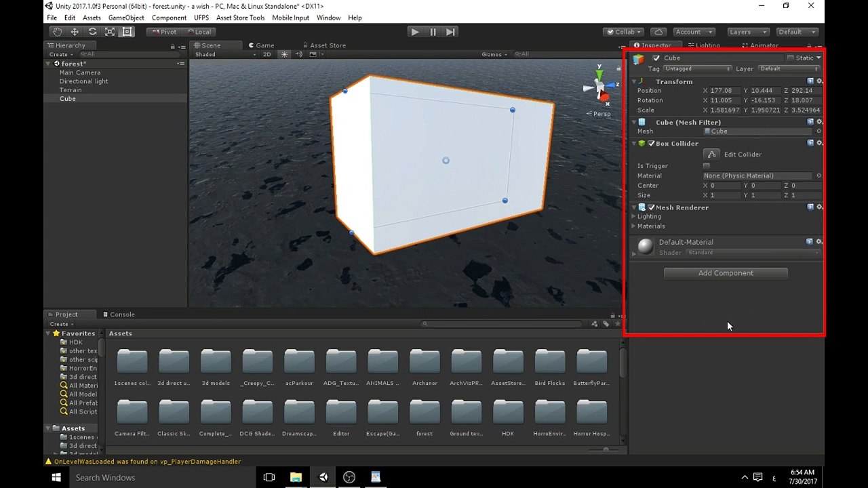Toggle 2D view mode

click(267, 54)
